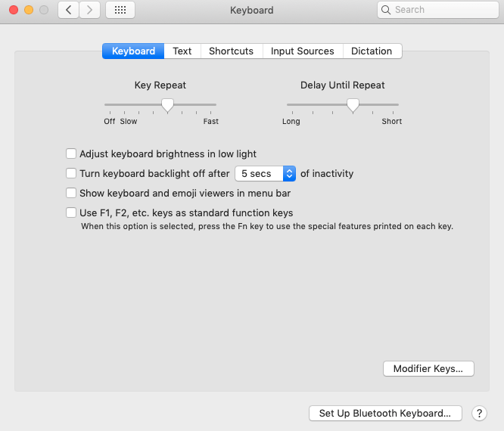Screen dimensions: 504x431
Task: Open help with the question mark button
Action: (479, 414)
